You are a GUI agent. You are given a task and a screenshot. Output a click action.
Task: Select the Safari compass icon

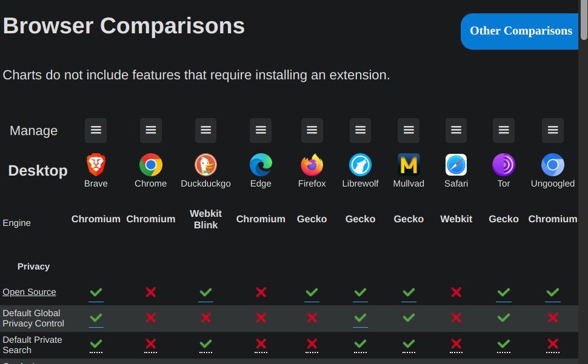[x=456, y=164]
